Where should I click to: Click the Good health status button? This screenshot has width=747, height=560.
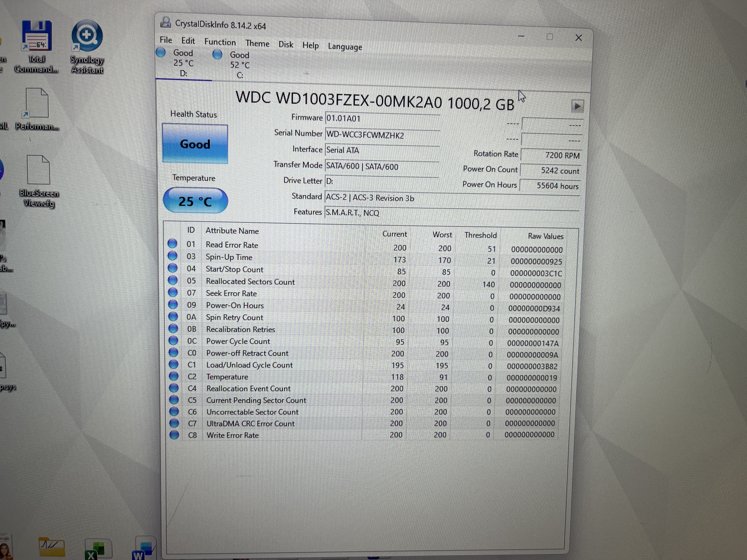(x=195, y=144)
